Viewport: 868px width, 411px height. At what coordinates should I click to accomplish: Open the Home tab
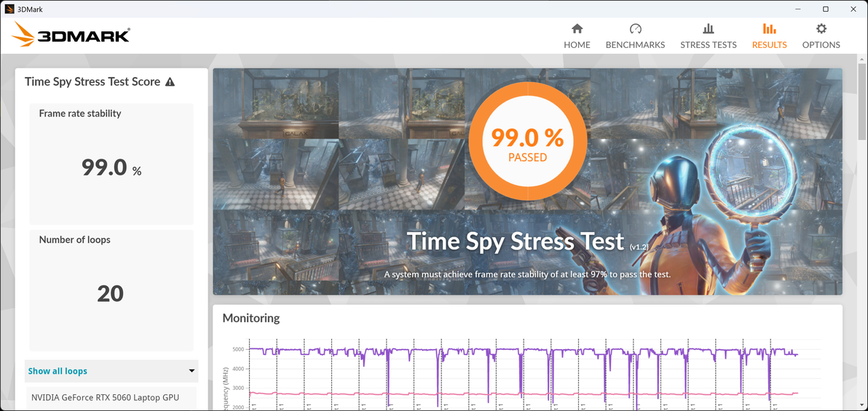tap(577, 36)
